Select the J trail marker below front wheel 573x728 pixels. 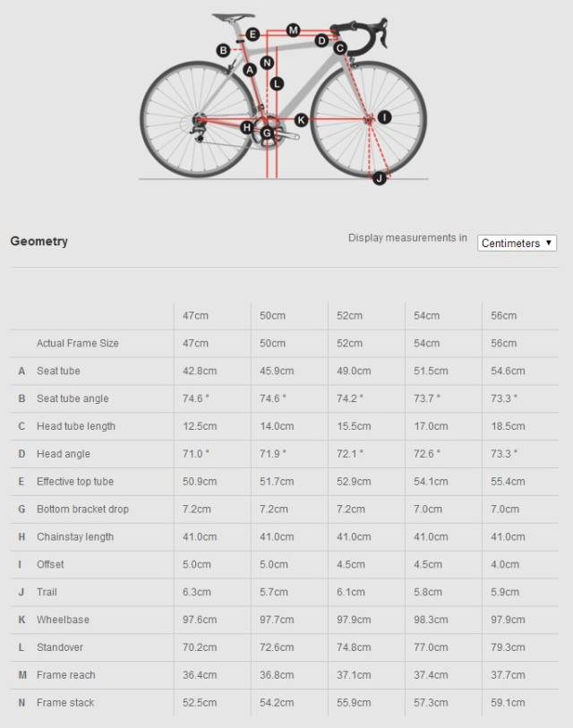[380, 178]
